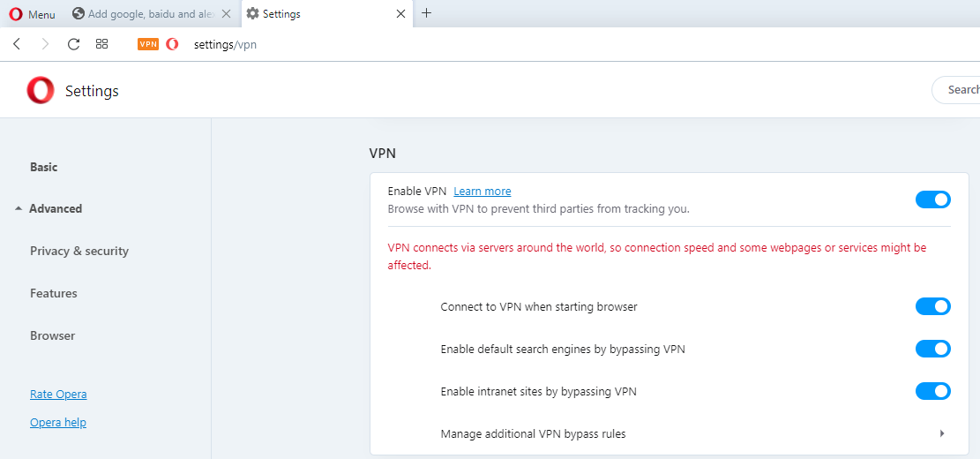Click the Opera logo in address bar
980x459 pixels.
pyautogui.click(x=172, y=44)
